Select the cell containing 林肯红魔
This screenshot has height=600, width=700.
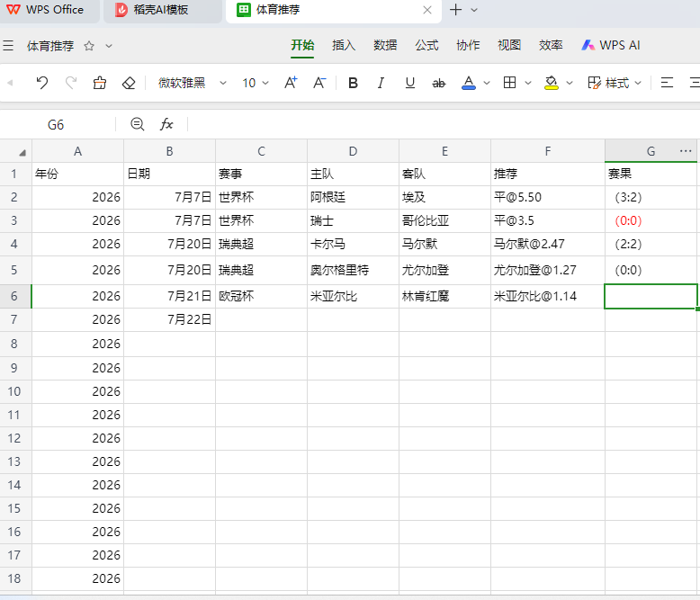[x=444, y=297]
